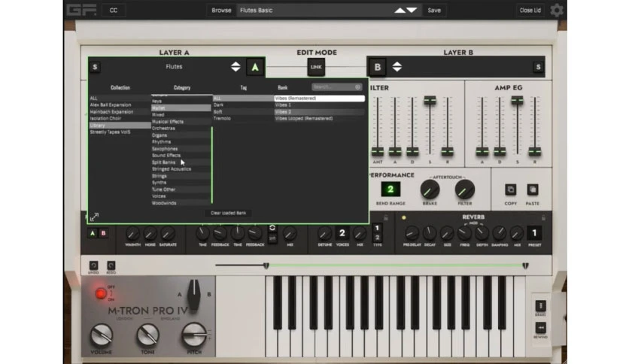Choose Orchestras category
Screen dimensions: 629x364
[x=181, y=129]
